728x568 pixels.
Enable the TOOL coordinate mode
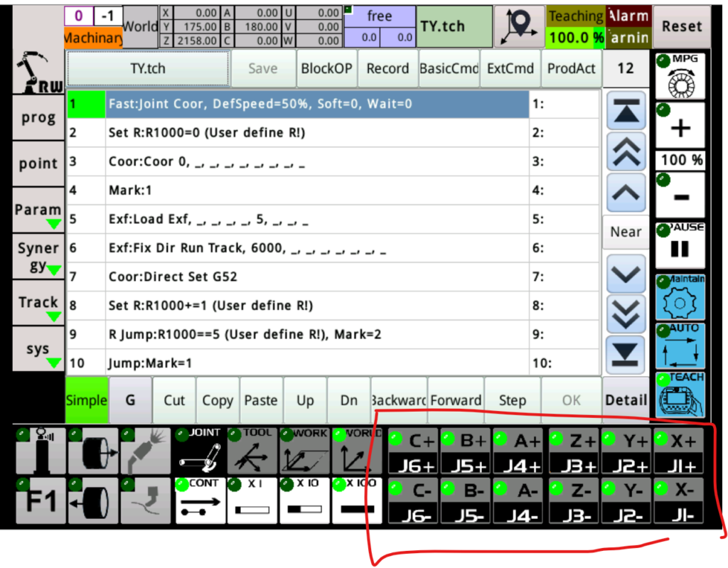(x=252, y=451)
